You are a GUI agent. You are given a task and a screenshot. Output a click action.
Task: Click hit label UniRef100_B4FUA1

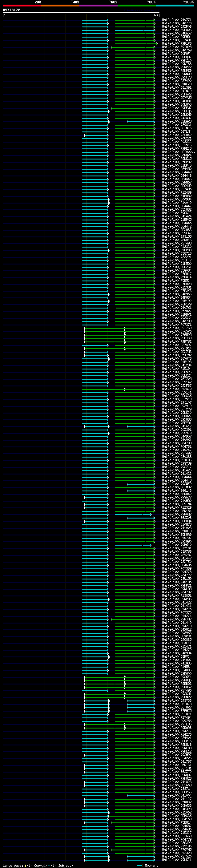click(176, 101)
